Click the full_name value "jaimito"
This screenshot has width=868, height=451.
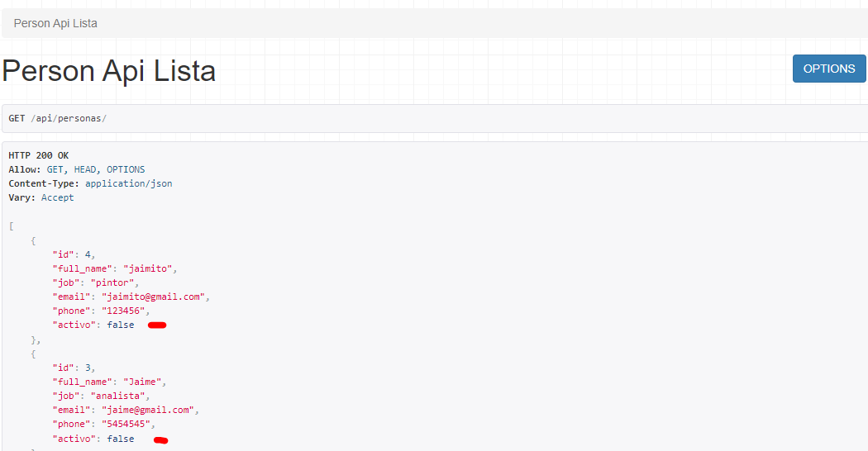pyautogui.click(x=150, y=268)
